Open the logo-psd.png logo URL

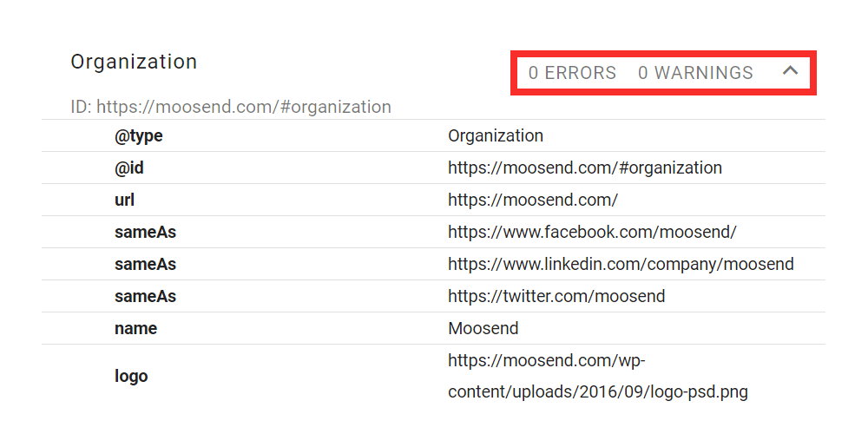point(598,377)
